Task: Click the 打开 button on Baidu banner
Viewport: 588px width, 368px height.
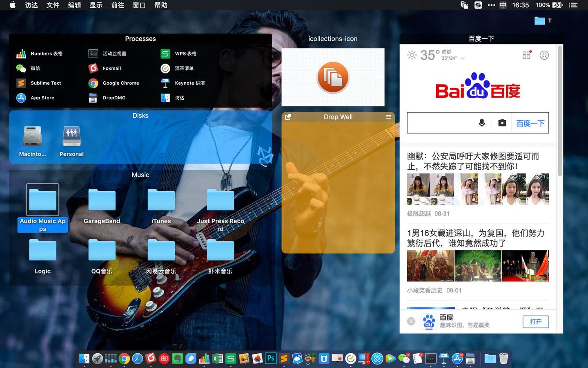Action: pos(536,322)
